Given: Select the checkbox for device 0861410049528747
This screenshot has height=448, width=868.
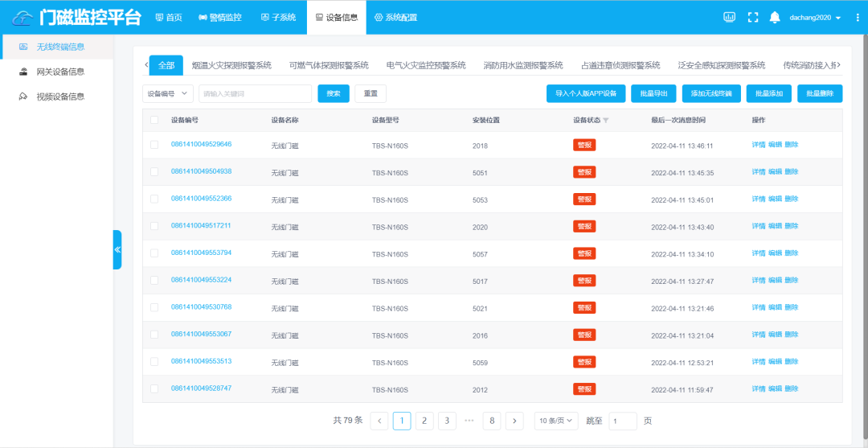Looking at the screenshot, I should click(154, 388).
